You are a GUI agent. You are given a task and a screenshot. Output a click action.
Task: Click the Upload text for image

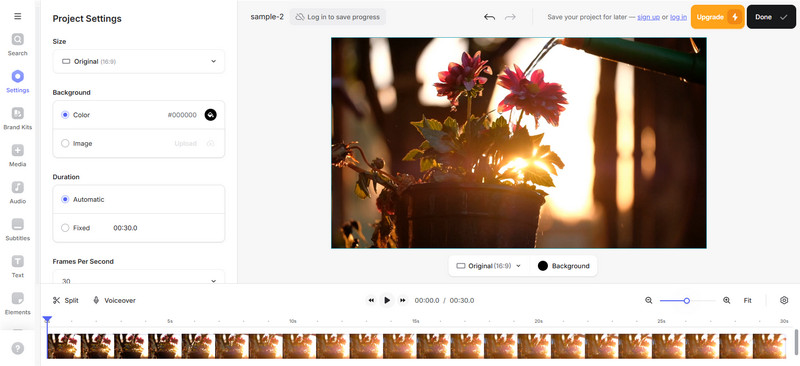[185, 143]
